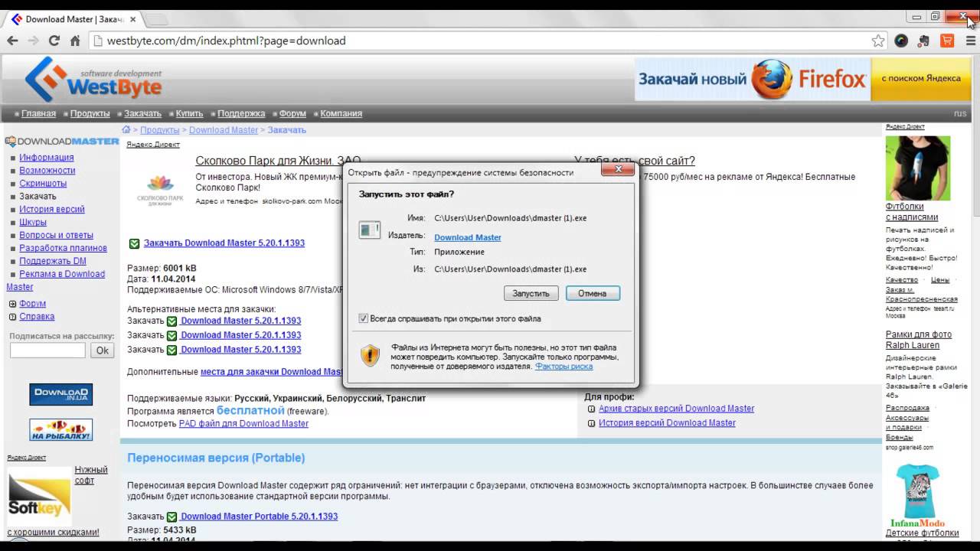Expand the Справка tree item
This screenshot has height=551, width=980.
(x=12, y=316)
